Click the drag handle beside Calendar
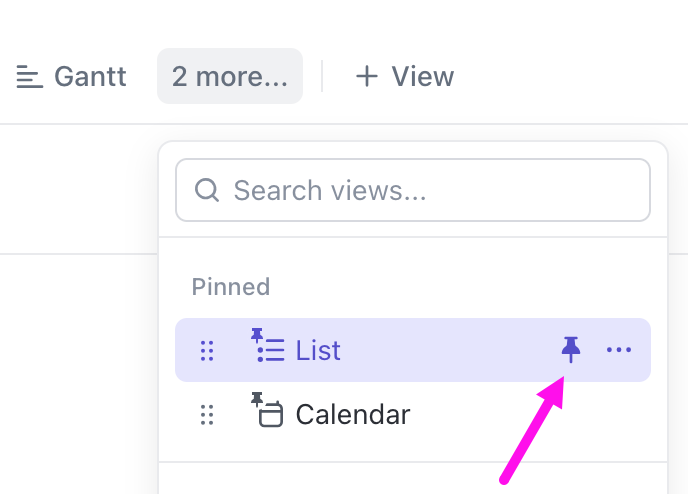The width and height of the screenshot is (688, 494). pos(207,414)
